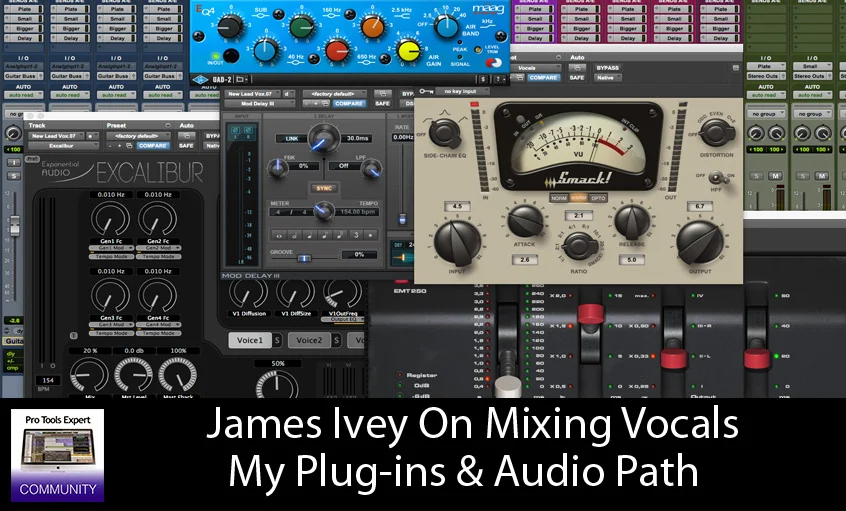
Task: Open the Gen2 Mod dropdown in Excalibur
Action: (159, 248)
